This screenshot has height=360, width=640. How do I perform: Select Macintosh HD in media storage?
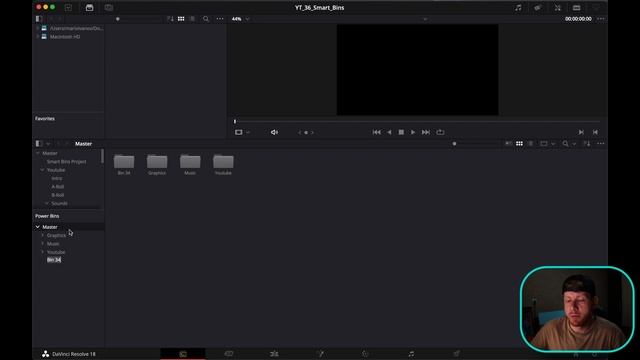(x=65, y=37)
